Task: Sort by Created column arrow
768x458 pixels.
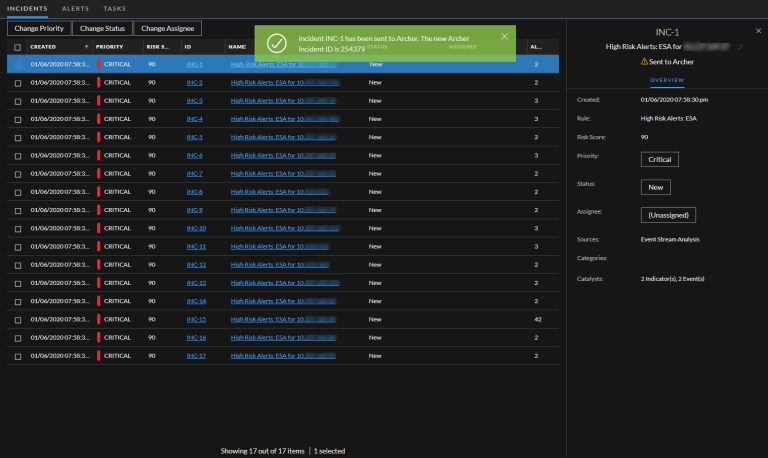Action: tap(86, 46)
